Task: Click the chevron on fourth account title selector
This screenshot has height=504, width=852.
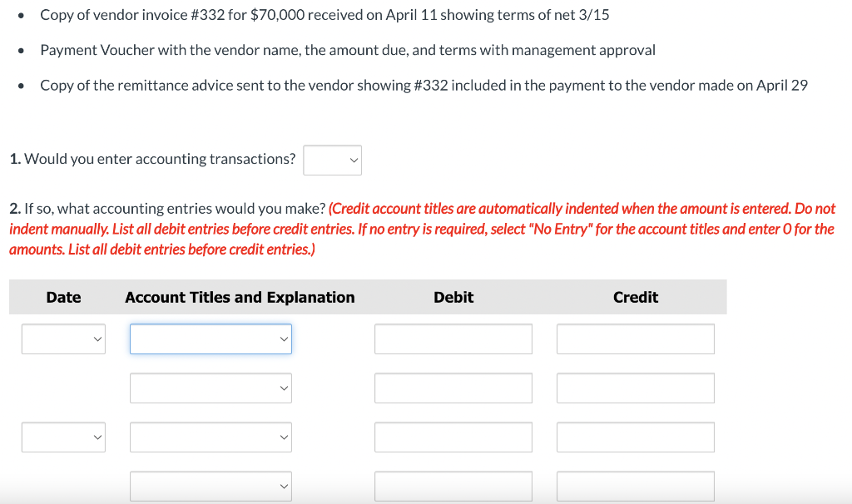Action: [x=283, y=486]
